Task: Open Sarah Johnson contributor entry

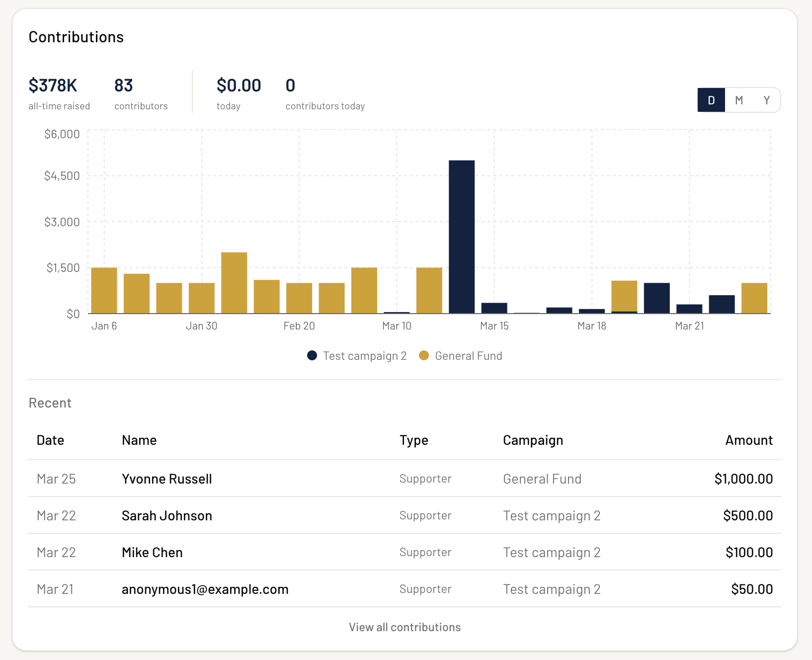Action: pyautogui.click(x=167, y=515)
